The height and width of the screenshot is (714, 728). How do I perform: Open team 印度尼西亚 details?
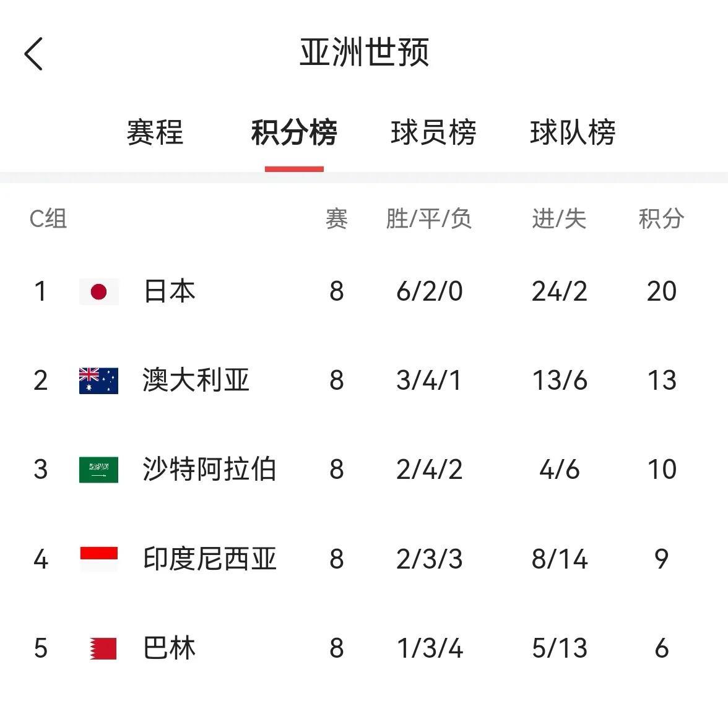coord(209,559)
